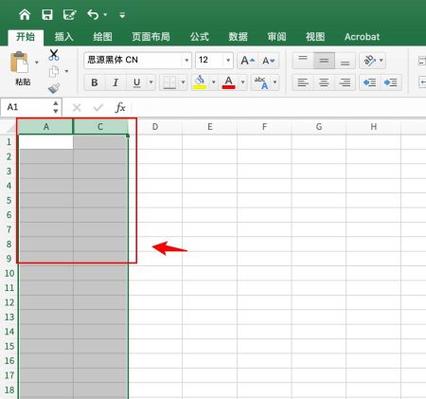This screenshot has width=426, height=399.
Task: Open the fill color dropdown arrow
Action: tap(214, 82)
